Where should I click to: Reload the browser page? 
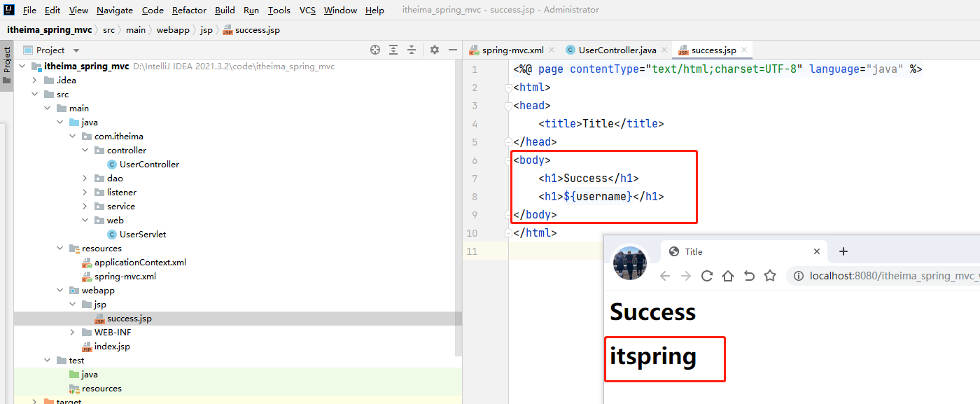(707, 276)
